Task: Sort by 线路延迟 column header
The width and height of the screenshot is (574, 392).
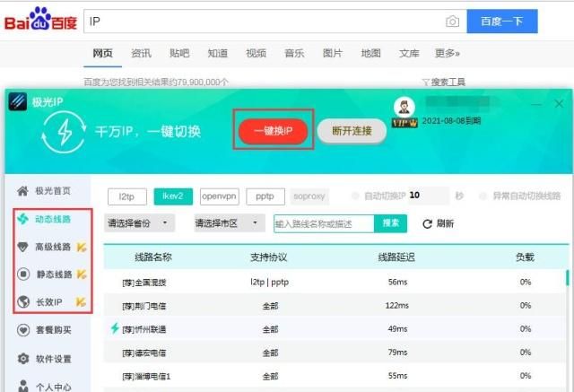Action: (396, 257)
